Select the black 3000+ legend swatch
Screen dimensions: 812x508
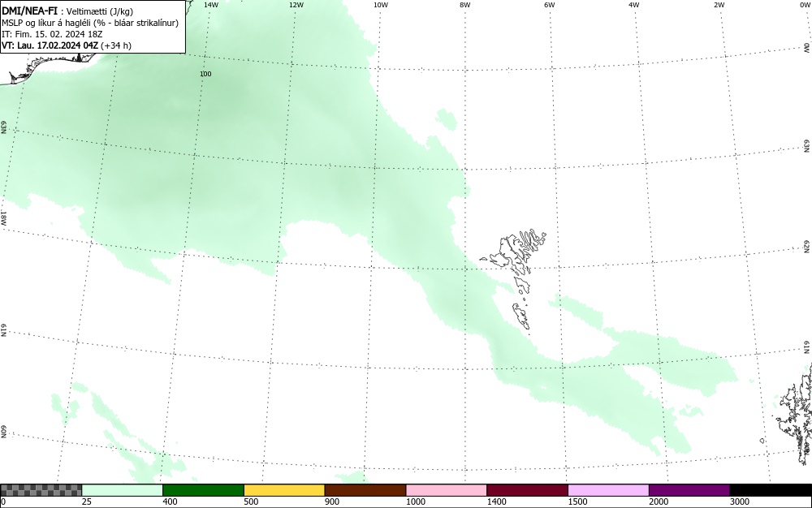pyautogui.click(x=771, y=490)
